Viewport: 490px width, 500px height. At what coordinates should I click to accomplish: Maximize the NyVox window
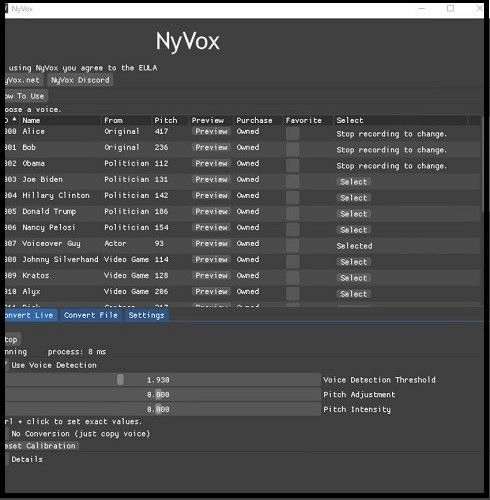click(x=450, y=8)
